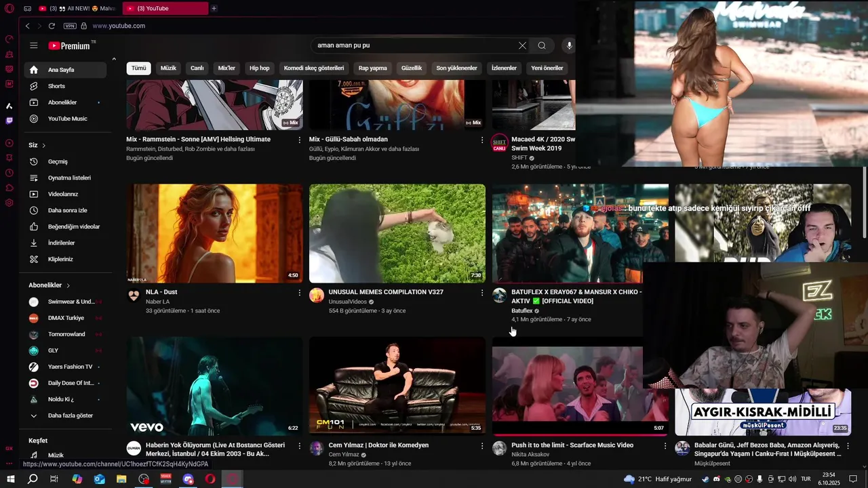Open three-dot menu for Scarface Music Video
The image size is (868, 488).
click(x=665, y=446)
